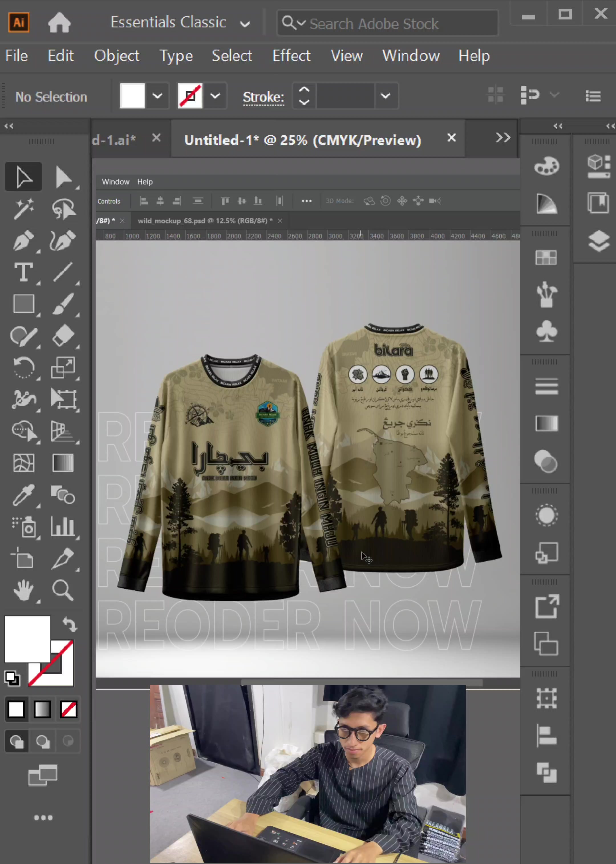Image resolution: width=616 pixels, height=864 pixels.
Task: Open the Object menu
Action: 116,56
